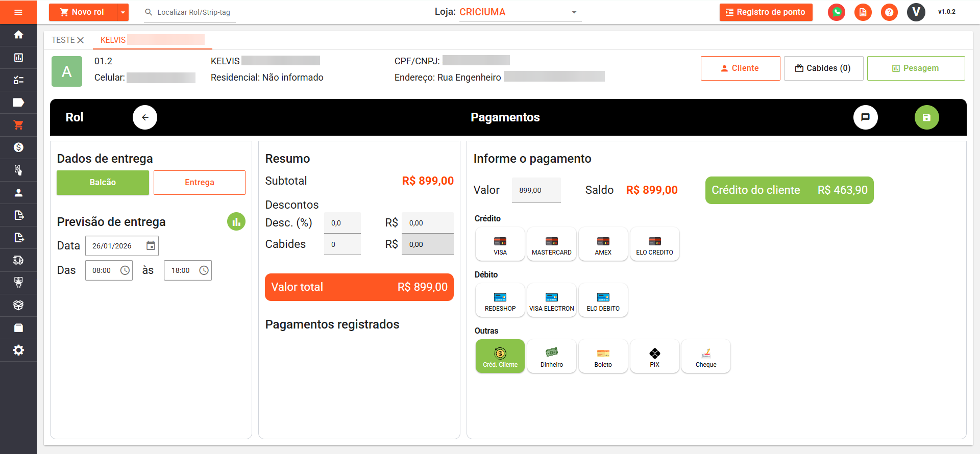This screenshot has width=980, height=454.
Task: Open the Cabides (0) button
Action: 823,68
